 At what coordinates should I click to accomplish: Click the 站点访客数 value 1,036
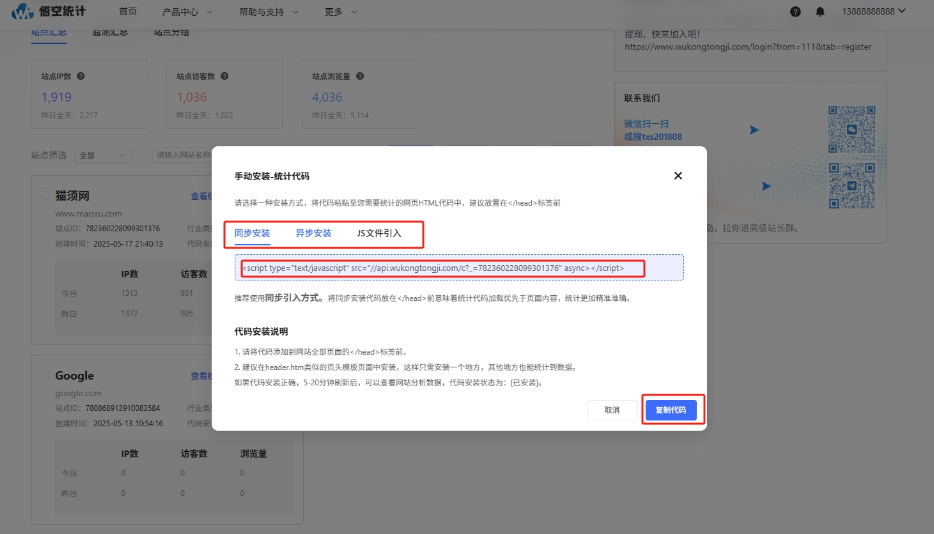[192, 97]
